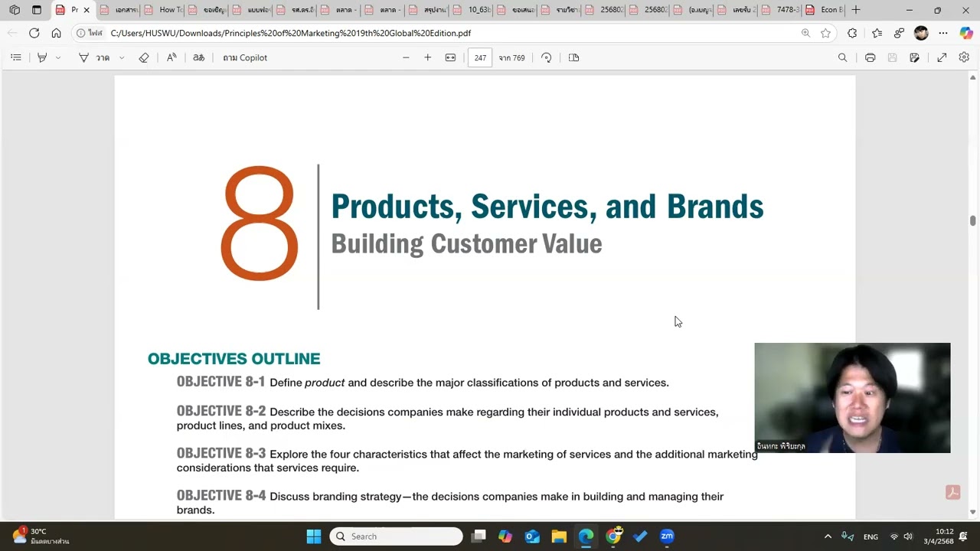Viewport: 980px width, 551px height.
Task: Zoom out with the minus button
Action: 406,57
